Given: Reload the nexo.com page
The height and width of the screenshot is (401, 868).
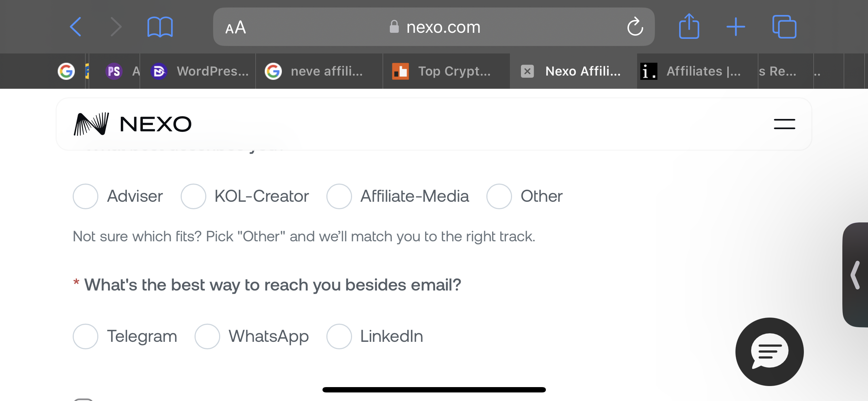Looking at the screenshot, I should (635, 27).
